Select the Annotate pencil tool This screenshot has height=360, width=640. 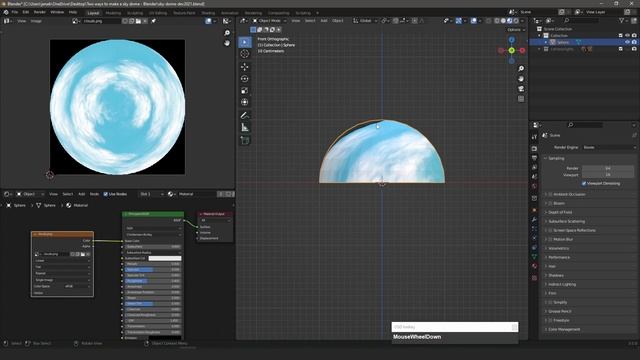coord(245,116)
